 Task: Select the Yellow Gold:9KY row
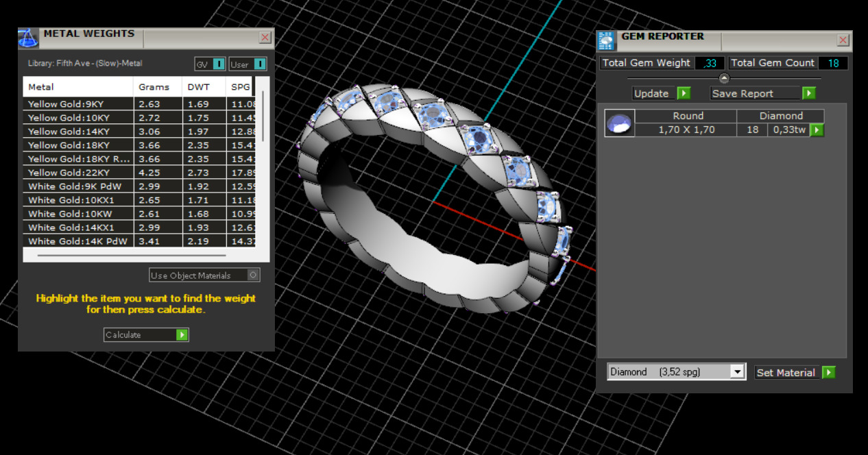pos(141,104)
